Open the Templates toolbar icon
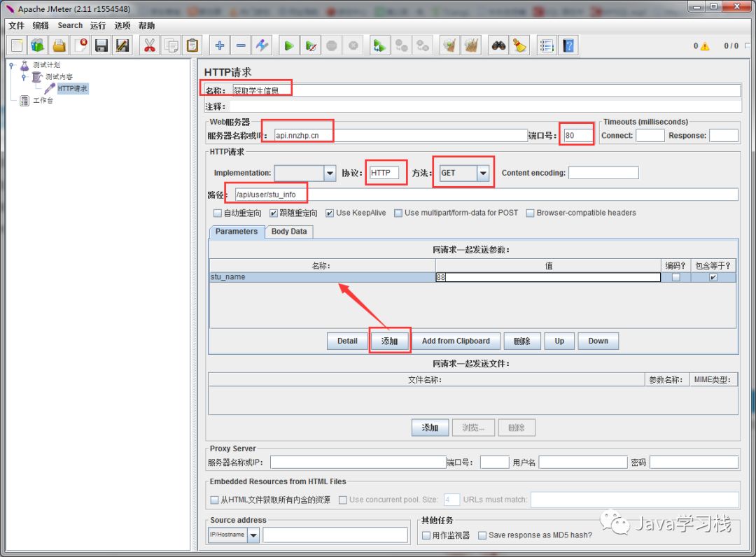756x557 pixels. (x=38, y=45)
